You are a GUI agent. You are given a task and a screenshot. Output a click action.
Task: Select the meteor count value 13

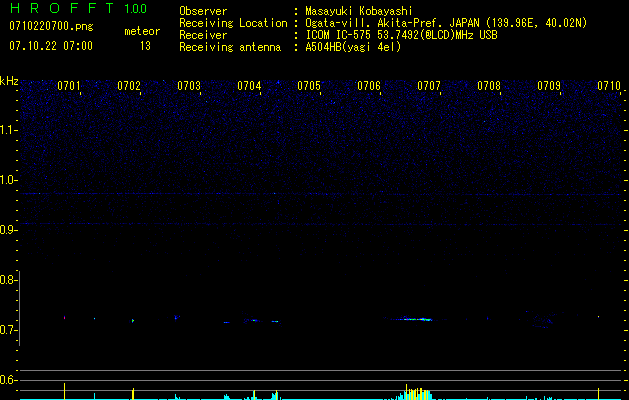tap(145, 46)
